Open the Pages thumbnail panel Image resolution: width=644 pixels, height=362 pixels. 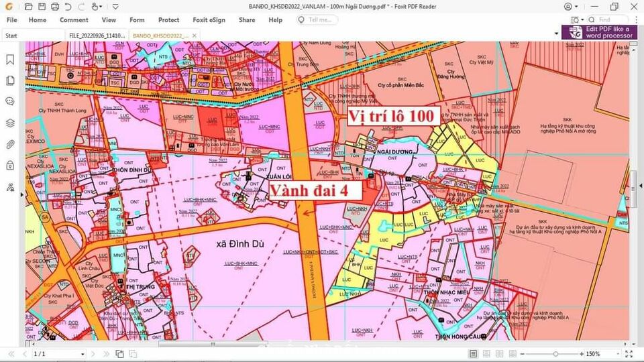coord(10,80)
